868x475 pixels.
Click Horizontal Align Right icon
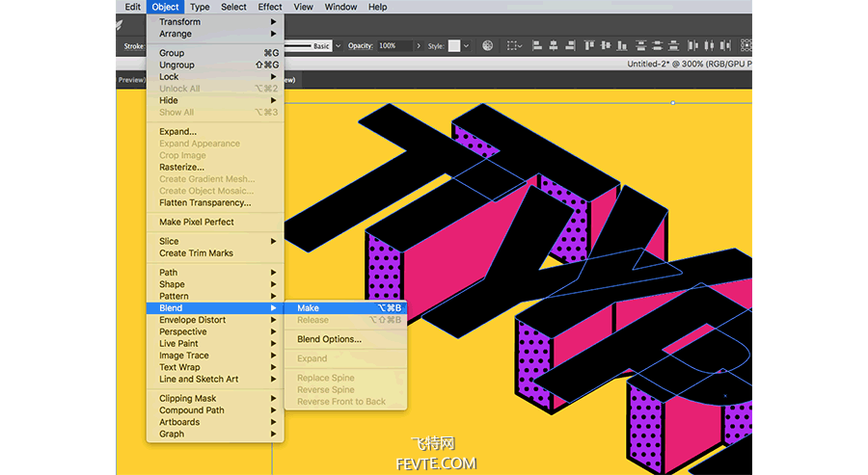570,46
